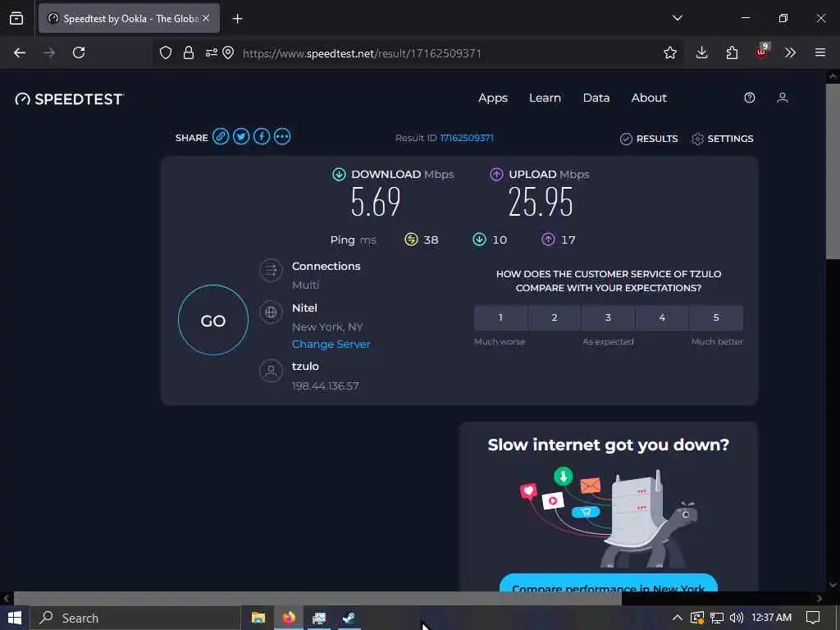
Task: Go back in browser history
Action: [20, 52]
